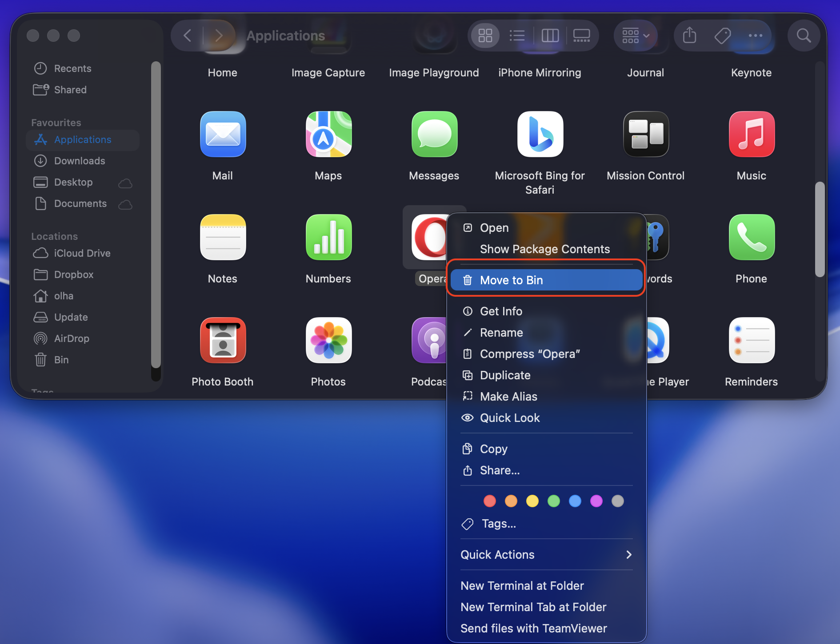
Task: Choose Tags… from context menu
Action: click(x=546, y=524)
